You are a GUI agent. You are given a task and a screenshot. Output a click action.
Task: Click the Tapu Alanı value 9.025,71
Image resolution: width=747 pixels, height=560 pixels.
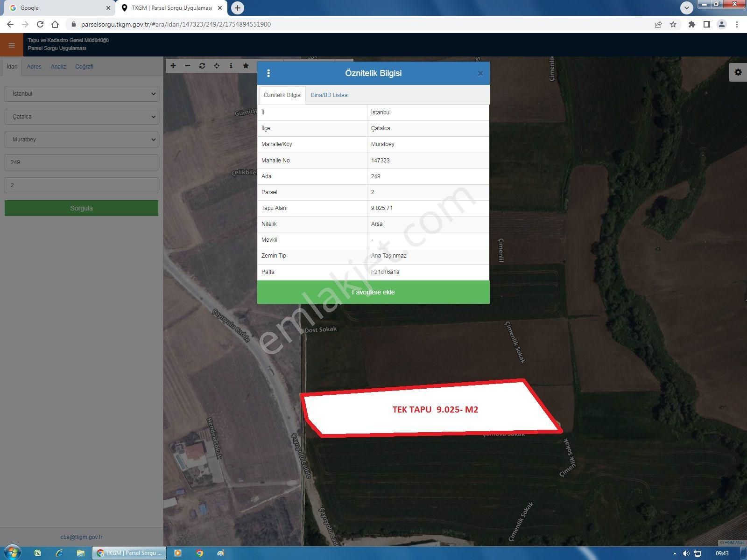pyautogui.click(x=382, y=208)
